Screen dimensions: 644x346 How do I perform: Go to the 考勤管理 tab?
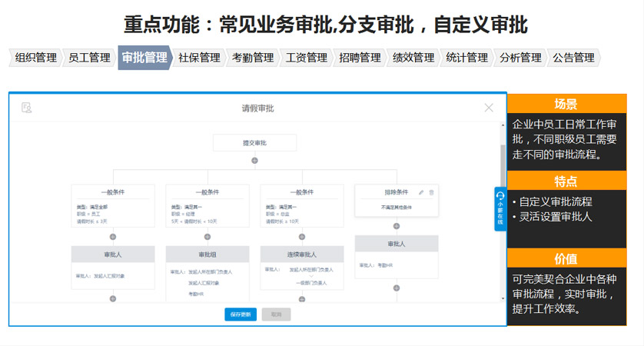252,58
